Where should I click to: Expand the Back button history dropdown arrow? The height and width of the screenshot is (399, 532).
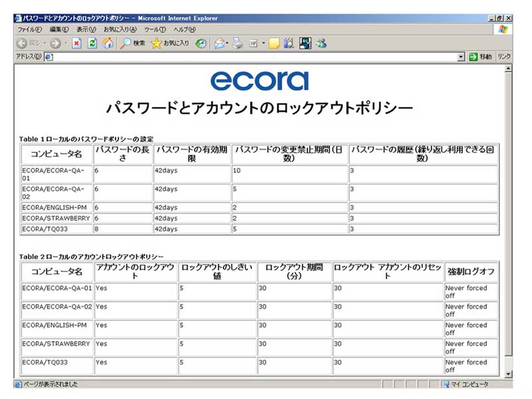pyautogui.click(x=45, y=43)
